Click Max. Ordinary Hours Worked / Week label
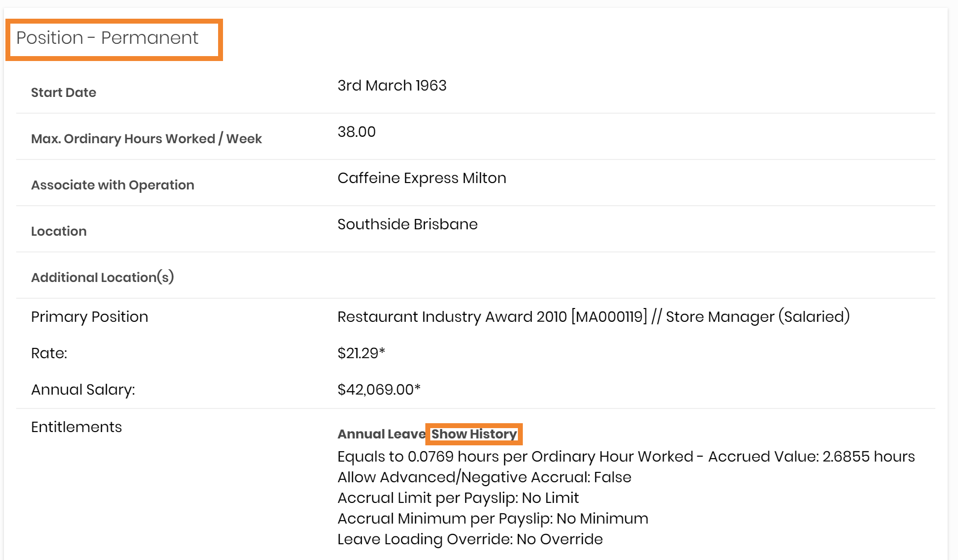 [x=146, y=139]
